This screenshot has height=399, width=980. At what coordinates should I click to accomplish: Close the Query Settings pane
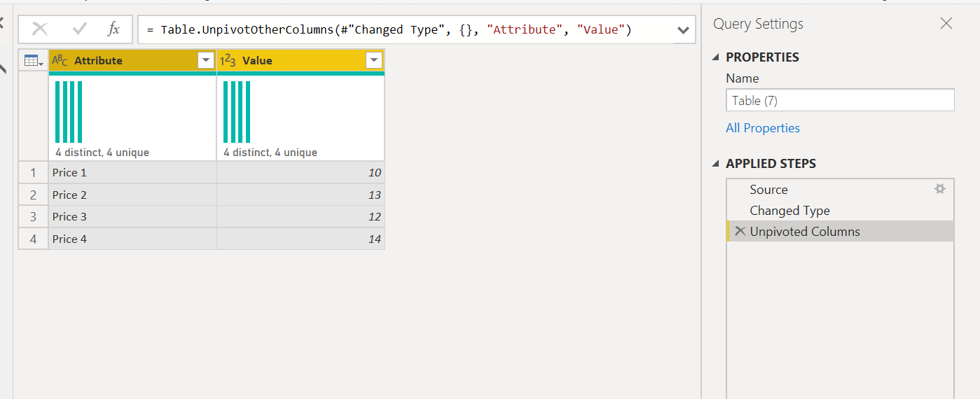[x=946, y=24]
